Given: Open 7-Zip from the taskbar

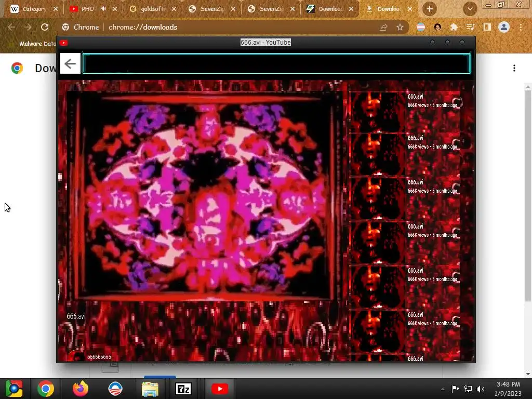Looking at the screenshot, I should point(183,389).
